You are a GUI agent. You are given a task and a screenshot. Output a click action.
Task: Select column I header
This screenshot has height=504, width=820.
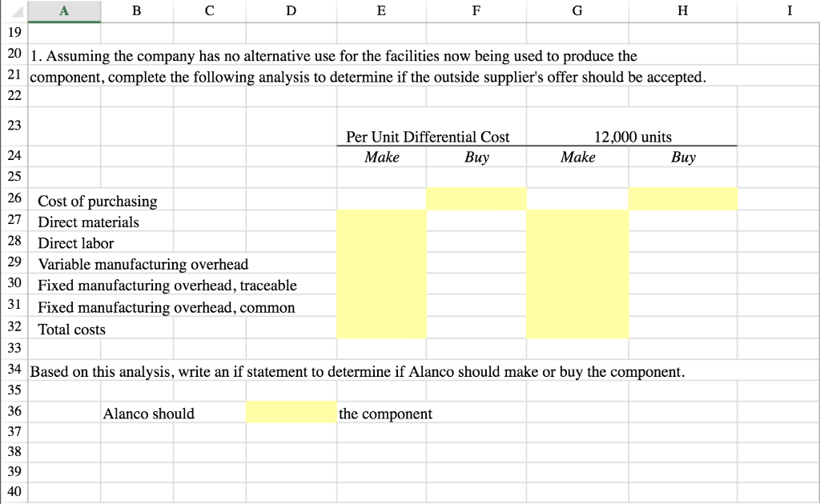pos(789,10)
